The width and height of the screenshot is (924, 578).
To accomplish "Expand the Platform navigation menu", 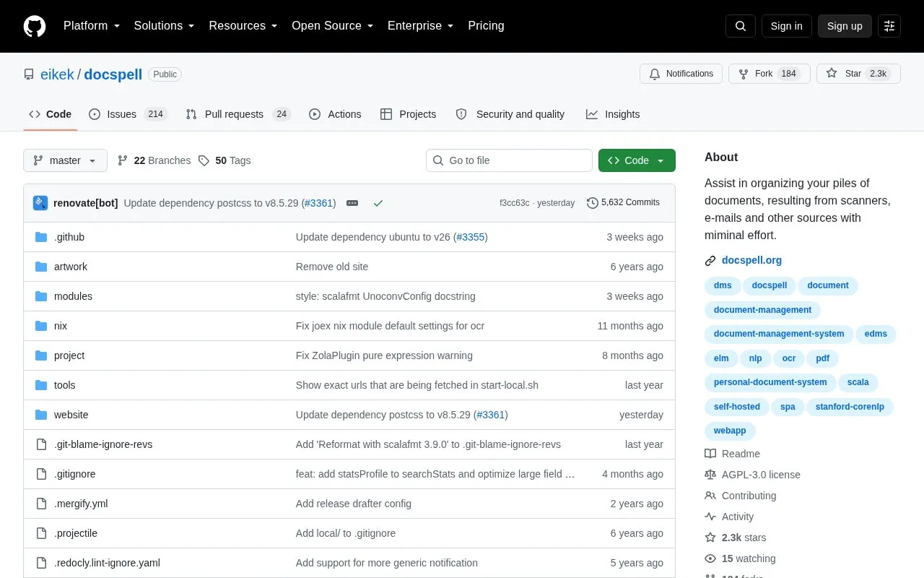I will coord(92,26).
